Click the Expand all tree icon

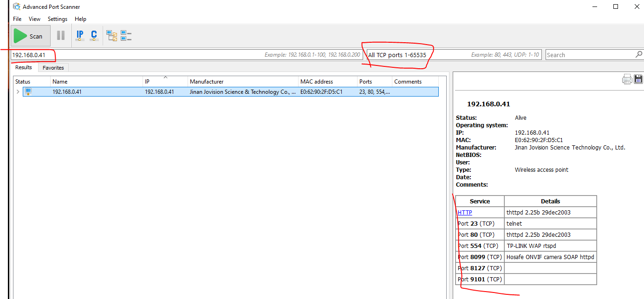pyautogui.click(x=112, y=36)
